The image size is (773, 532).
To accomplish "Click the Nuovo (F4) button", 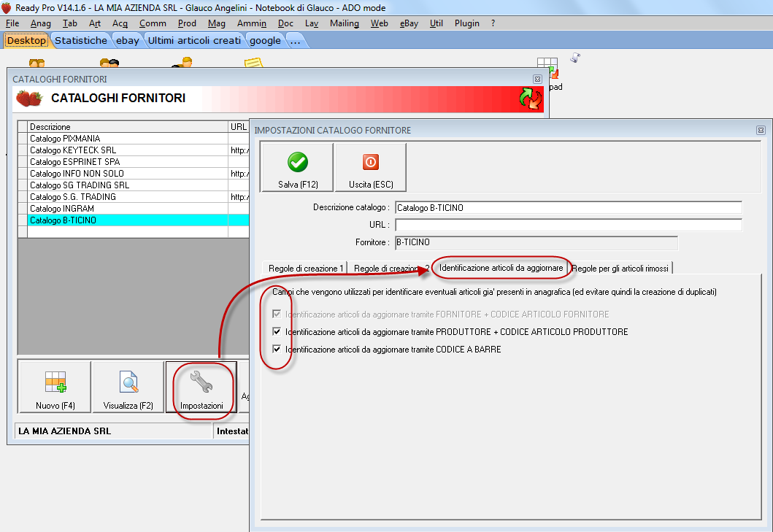I will [x=55, y=387].
